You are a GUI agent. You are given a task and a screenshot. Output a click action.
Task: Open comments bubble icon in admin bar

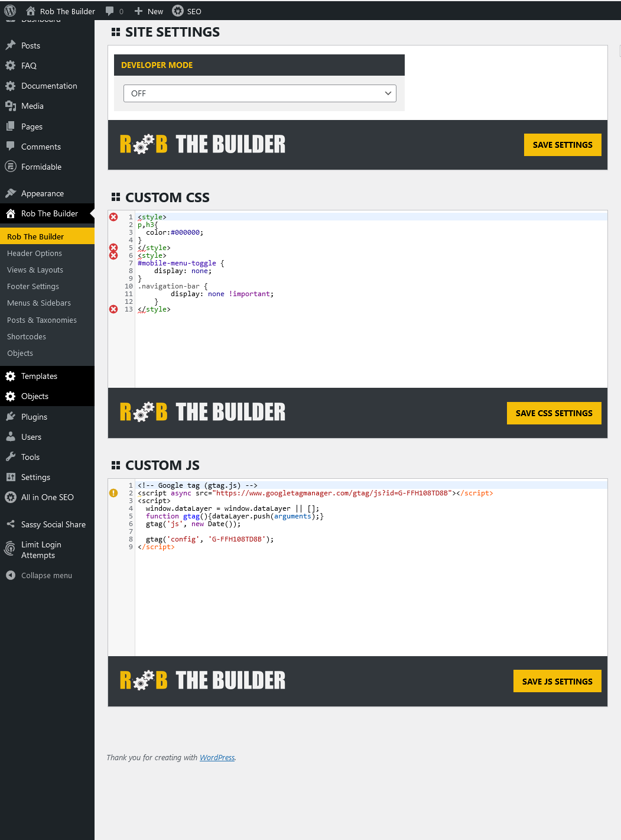click(109, 11)
